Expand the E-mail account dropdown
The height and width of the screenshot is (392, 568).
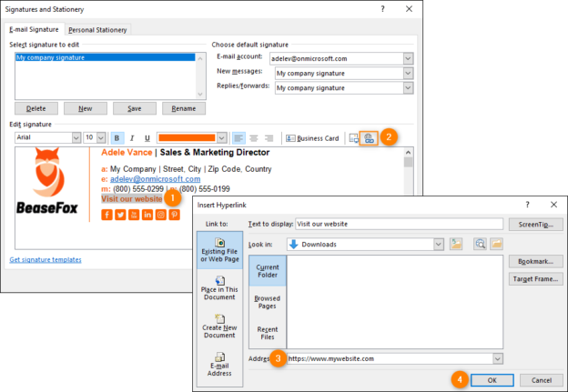coord(408,58)
